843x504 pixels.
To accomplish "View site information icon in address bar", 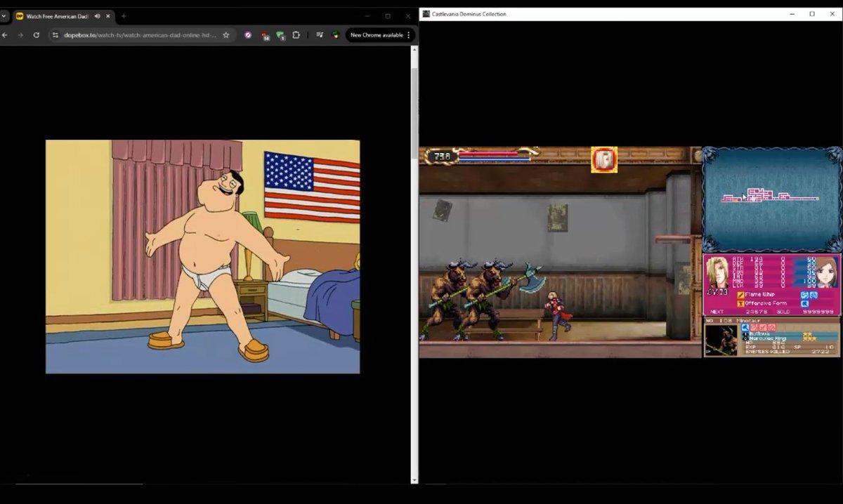I will coord(55,35).
